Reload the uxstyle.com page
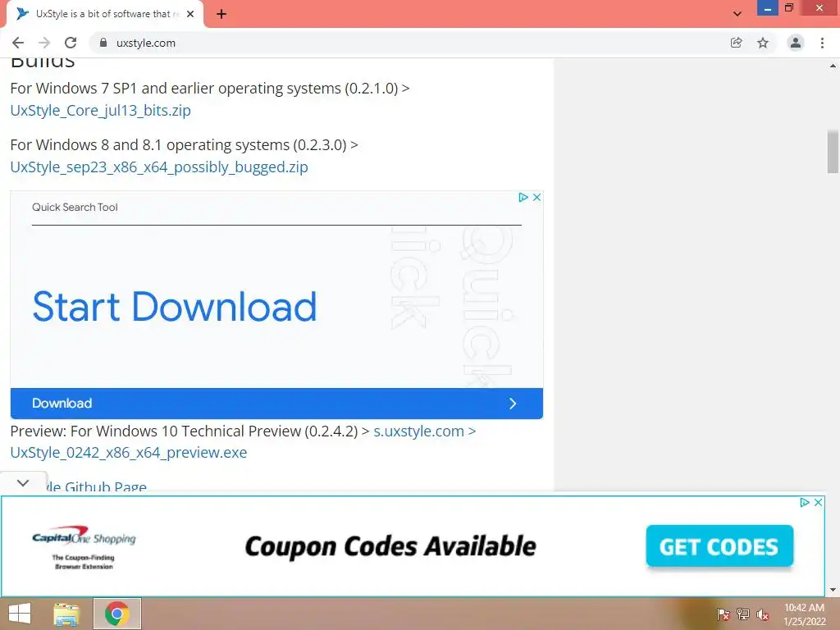This screenshot has height=630, width=840. pos(71,43)
